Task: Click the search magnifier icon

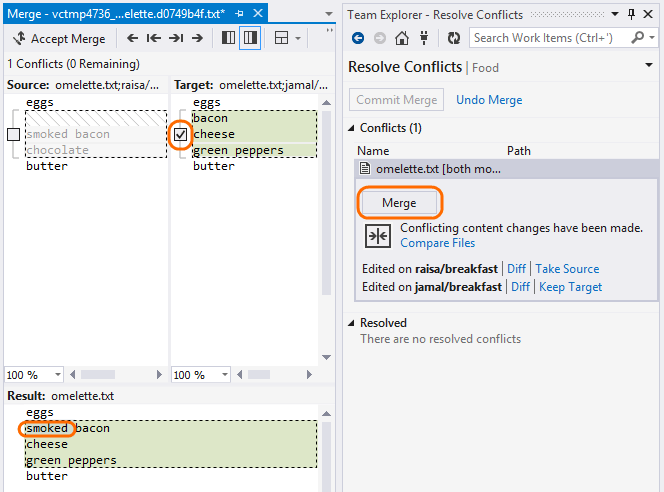Action: (x=638, y=38)
